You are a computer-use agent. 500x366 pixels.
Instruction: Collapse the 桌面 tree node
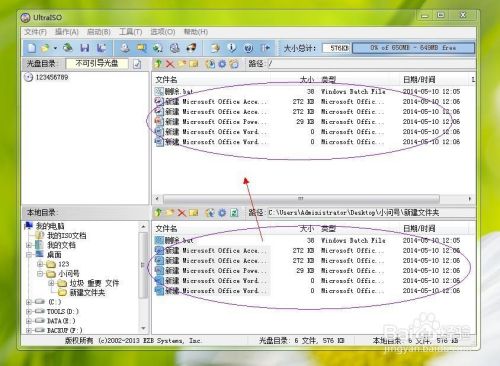pos(29,255)
